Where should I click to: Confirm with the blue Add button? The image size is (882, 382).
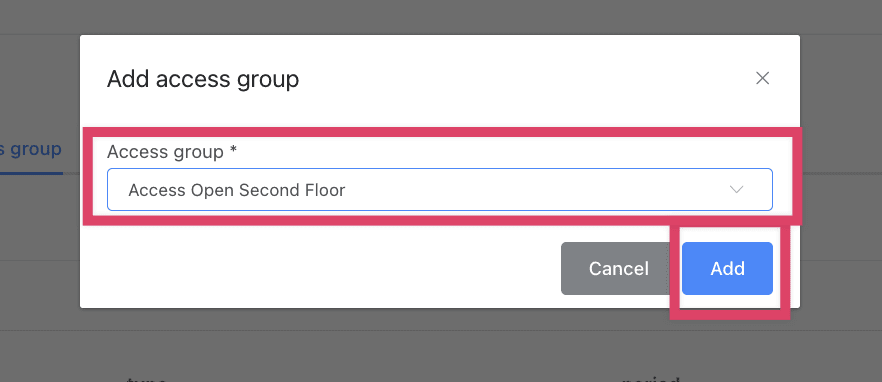coord(727,268)
